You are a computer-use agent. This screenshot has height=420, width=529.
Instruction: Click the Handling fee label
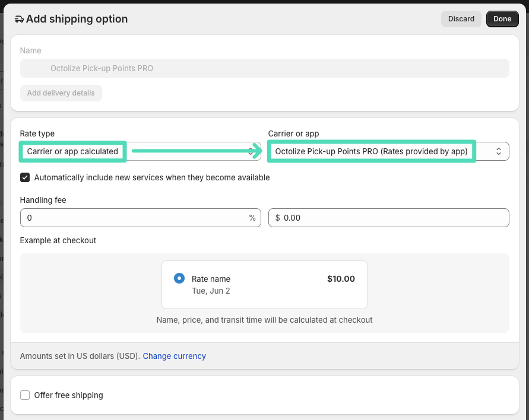tap(43, 200)
